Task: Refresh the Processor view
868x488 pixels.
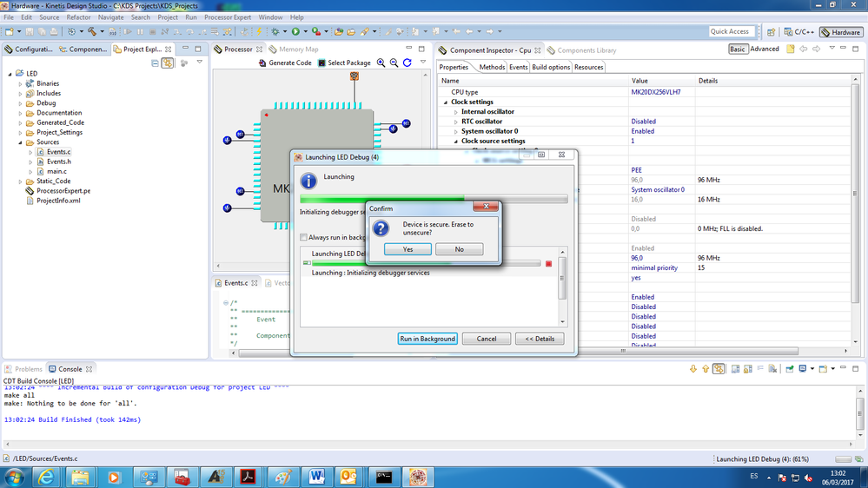Action: tap(407, 63)
